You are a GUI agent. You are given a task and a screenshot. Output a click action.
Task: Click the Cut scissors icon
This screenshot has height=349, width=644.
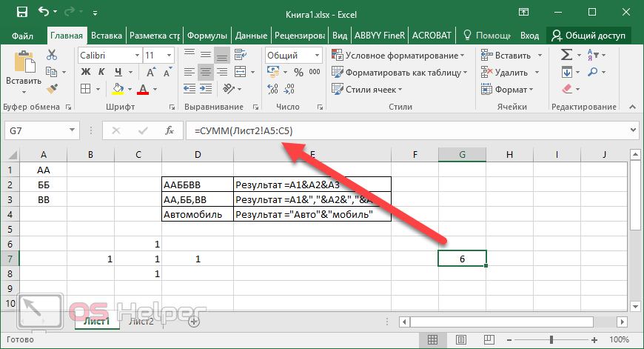pos(52,55)
